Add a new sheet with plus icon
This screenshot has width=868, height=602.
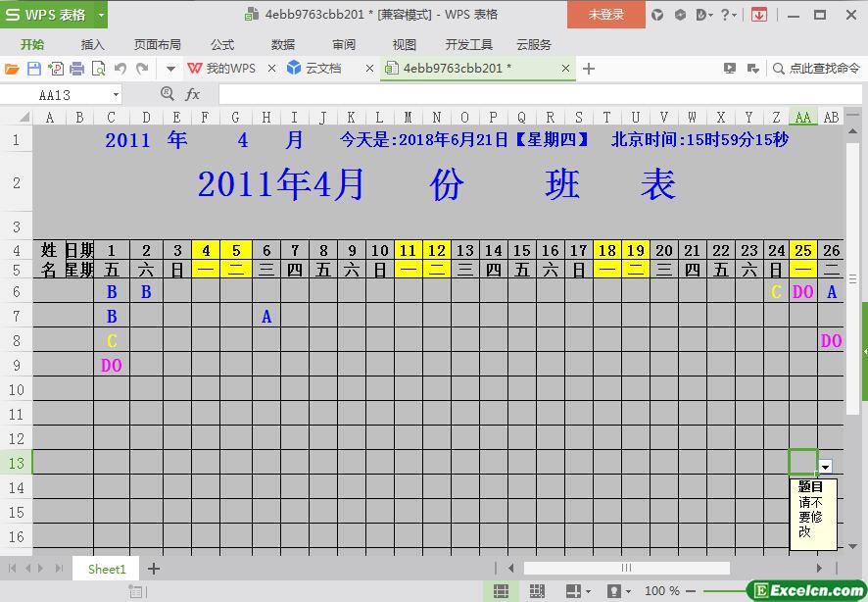pyautogui.click(x=154, y=569)
